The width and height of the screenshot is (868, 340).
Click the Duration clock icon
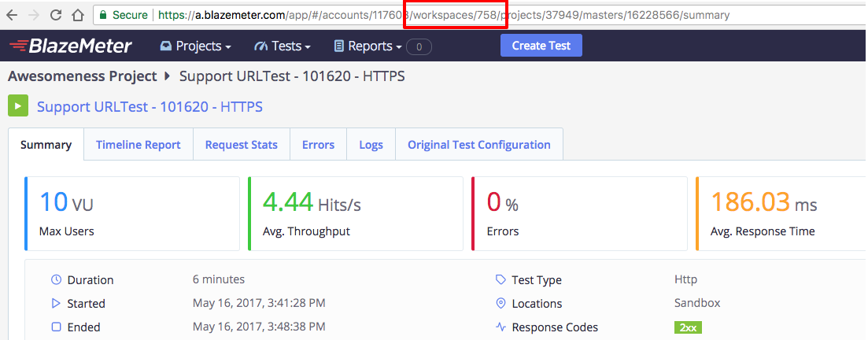[x=56, y=279]
